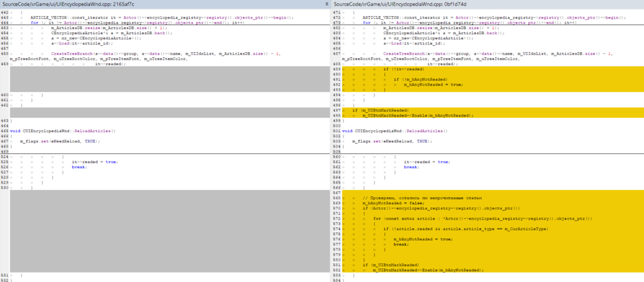Open the hamburger menu in right pane header
The width and height of the screenshot is (644, 282).
pyautogui.click(x=639, y=5)
